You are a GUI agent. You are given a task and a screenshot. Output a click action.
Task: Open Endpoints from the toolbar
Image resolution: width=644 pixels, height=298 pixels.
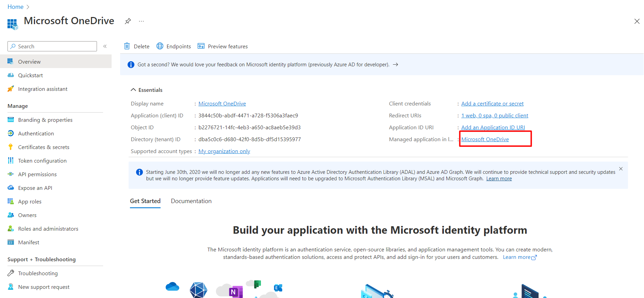pos(174,46)
